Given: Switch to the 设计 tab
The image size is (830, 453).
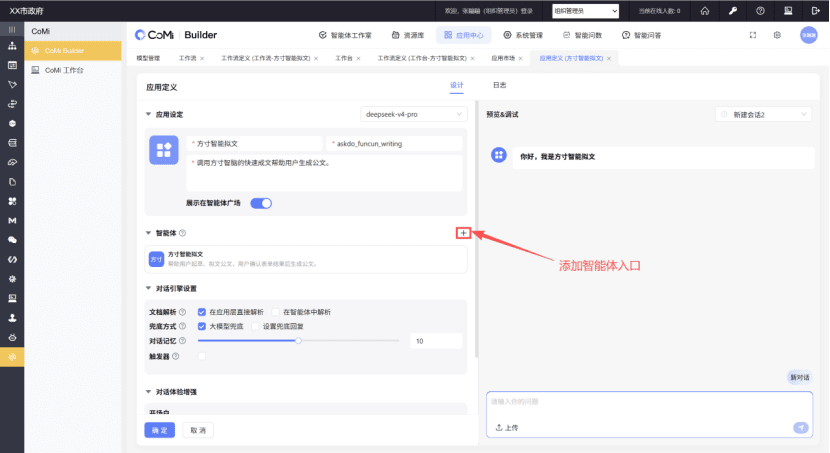Looking at the screenshot, I should pyautogui.click(x=456, y=85).
